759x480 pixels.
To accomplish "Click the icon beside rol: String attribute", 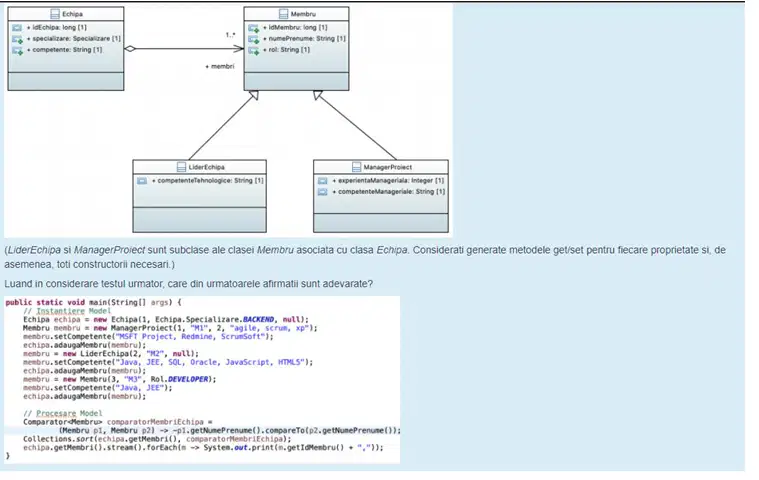I will (x=254, y=50).
